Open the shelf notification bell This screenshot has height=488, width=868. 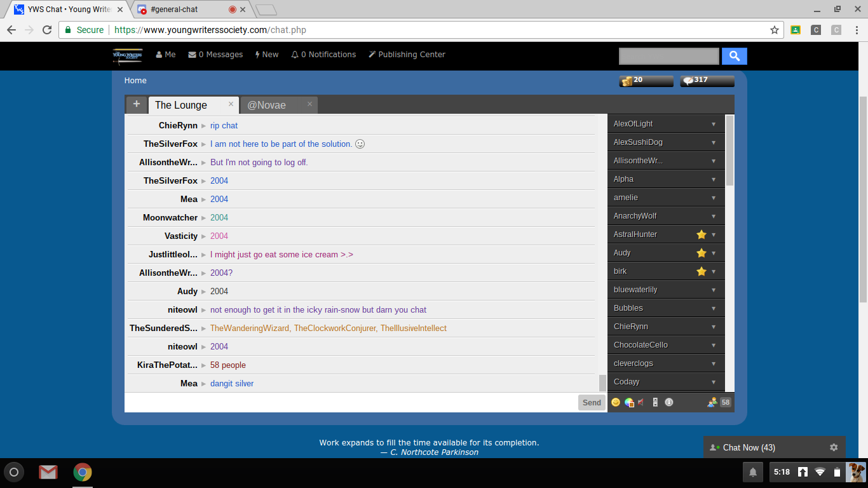point(753,472)
